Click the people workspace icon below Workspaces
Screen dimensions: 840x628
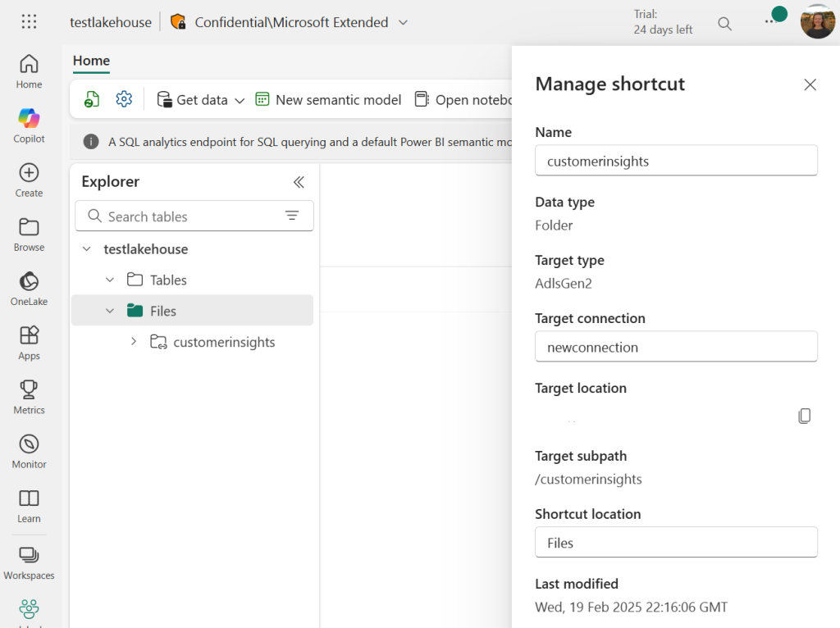click(29, 608)
